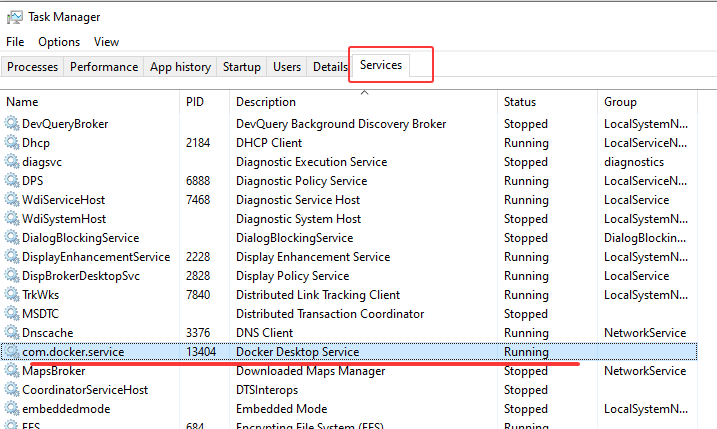Image resolution: width=717 pixels, height=429 pixels.
Task: Click the Downloaded Maps Manager description
Action: tap(310, 370)
